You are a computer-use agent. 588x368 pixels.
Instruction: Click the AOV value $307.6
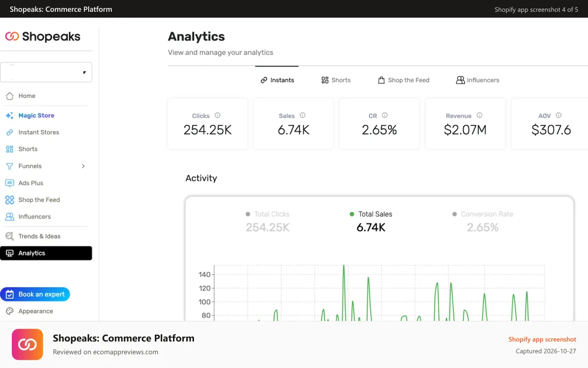[x=551, y=130]
